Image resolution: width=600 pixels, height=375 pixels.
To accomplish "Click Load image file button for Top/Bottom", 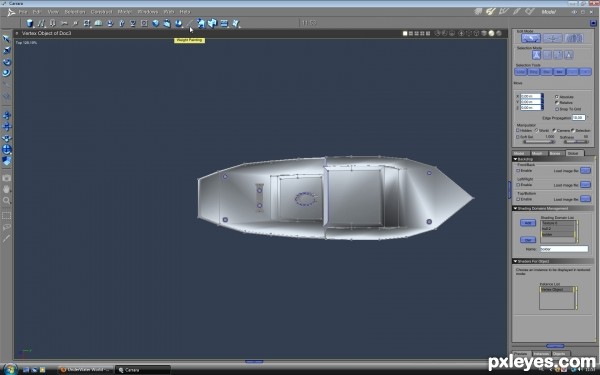I will pos(585,199).
